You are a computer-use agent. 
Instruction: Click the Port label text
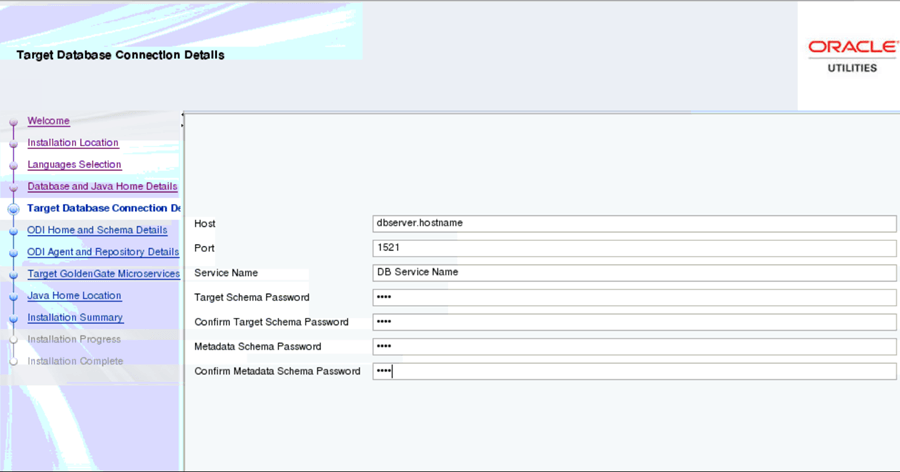(204, 248)
